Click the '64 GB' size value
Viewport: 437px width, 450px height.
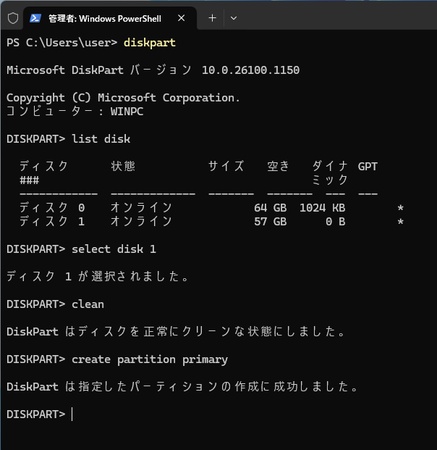[270, 208]
